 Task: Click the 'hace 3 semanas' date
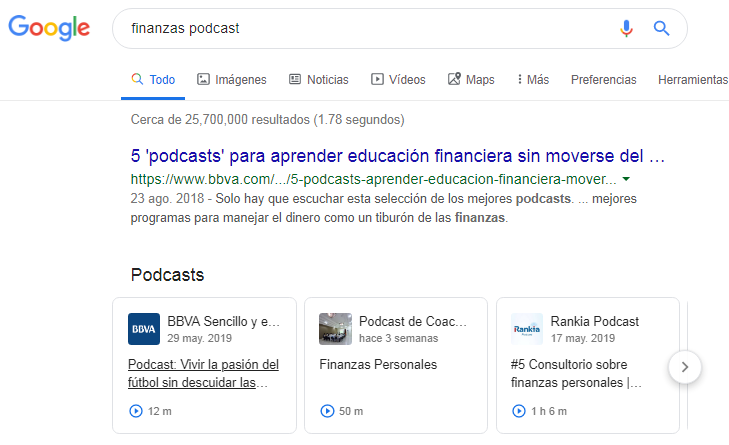tap(398, 338)
